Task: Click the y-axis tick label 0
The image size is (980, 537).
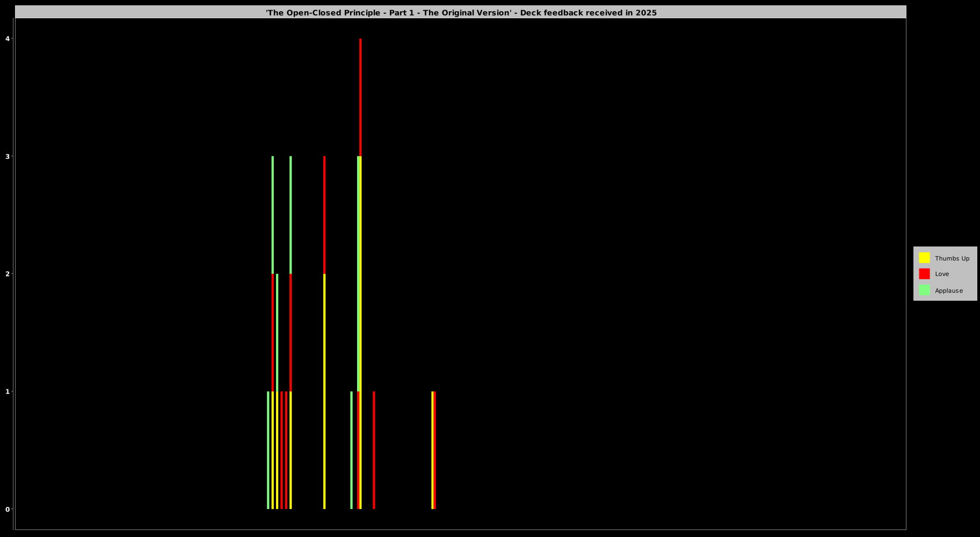Action: click(8, 509)
